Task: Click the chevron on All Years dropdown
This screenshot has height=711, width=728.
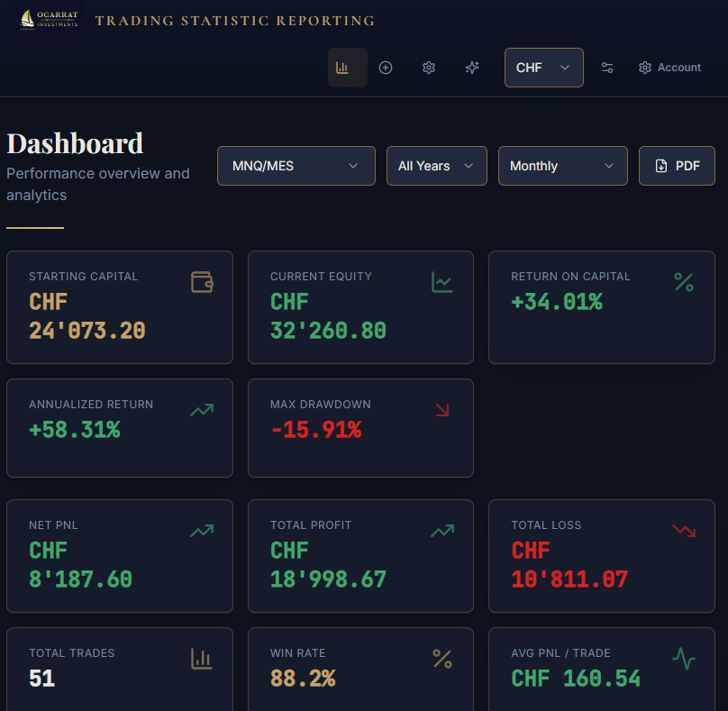Action: point(469,166)
